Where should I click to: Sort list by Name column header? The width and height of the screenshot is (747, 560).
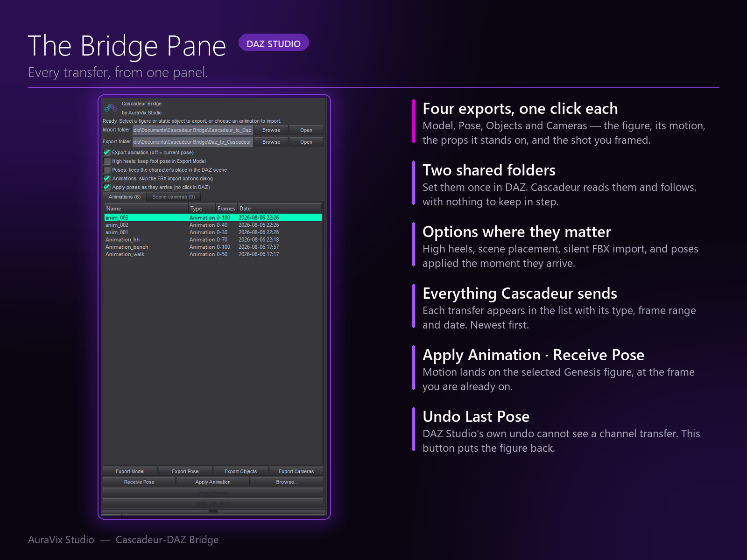coord(146,209)
